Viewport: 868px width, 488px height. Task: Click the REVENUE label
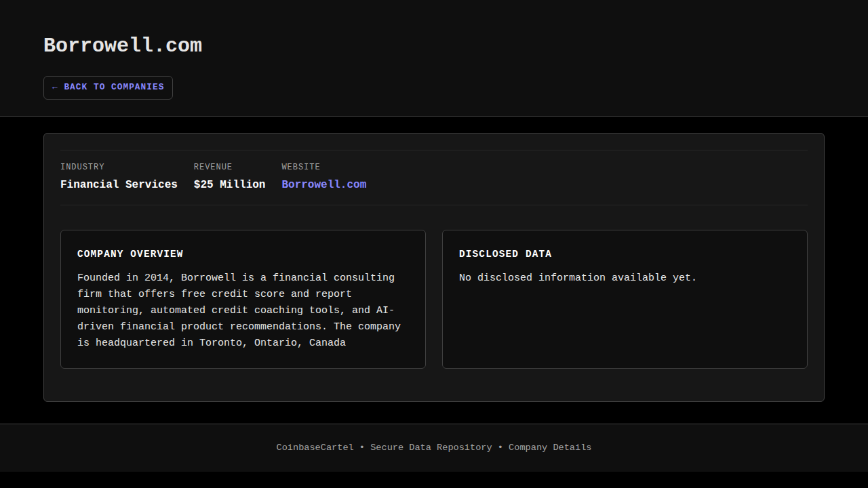(x=213, y=167)
